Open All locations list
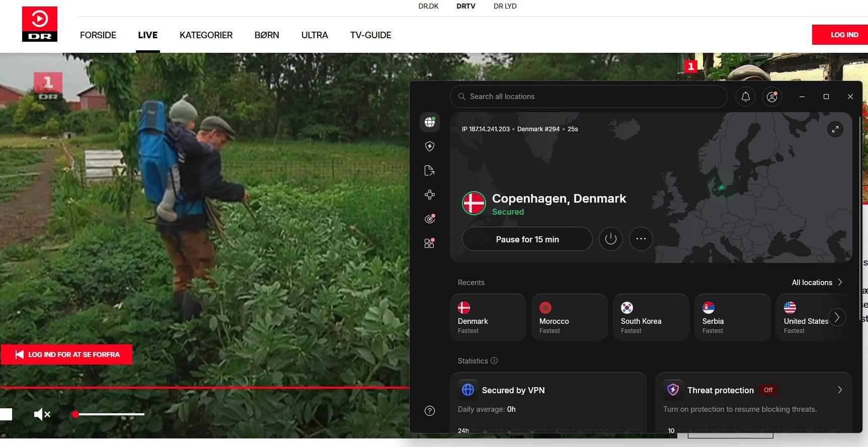The height and width of the screenshot is (447, 868). (x=817, y=283)
